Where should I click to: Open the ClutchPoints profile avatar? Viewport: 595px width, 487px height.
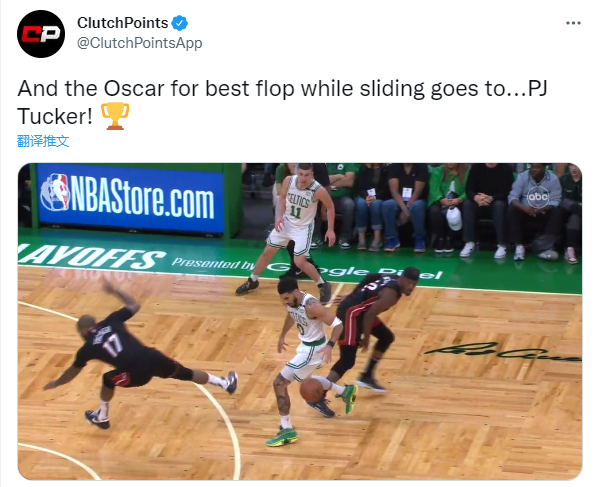point(41,34)
